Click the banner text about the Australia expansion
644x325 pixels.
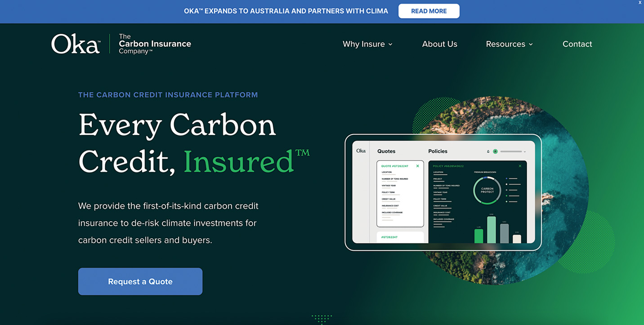[286, 11]
